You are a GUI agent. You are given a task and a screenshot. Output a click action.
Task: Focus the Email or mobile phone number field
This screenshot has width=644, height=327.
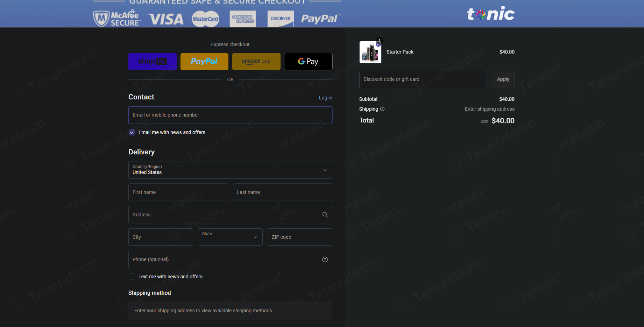pos(230,115)
